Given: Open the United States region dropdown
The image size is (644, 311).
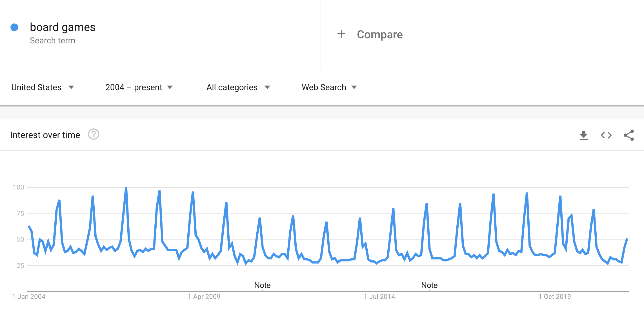Looking at the screenshot, I should click(43, 87).
